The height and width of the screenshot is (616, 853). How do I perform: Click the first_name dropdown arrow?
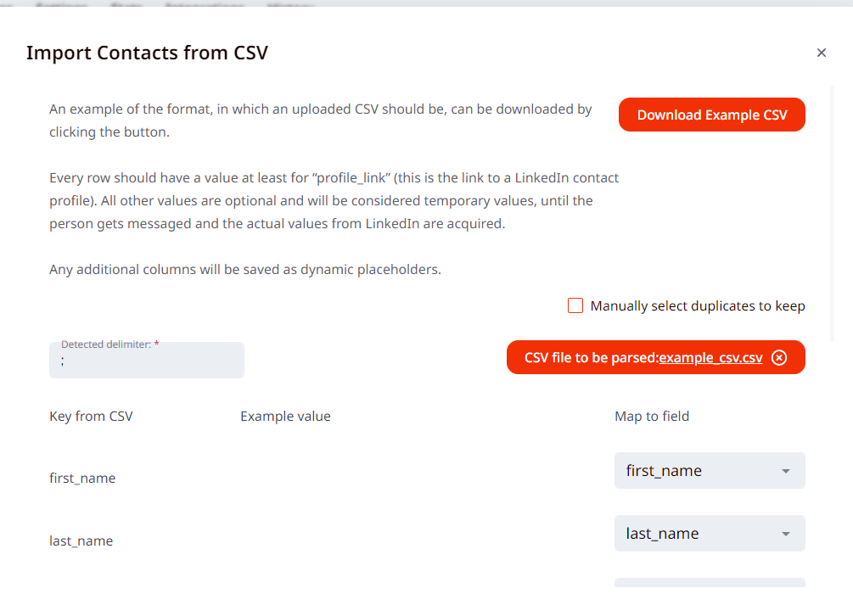[786, 471]
